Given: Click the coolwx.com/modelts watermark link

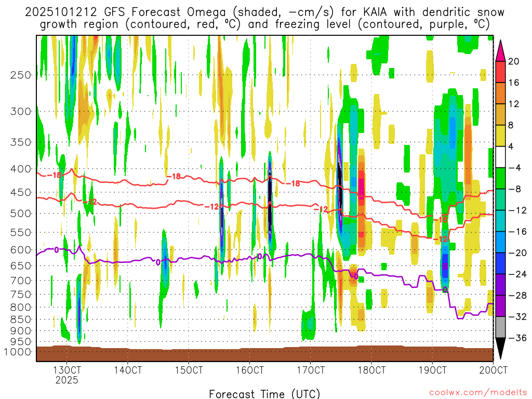Looking at the screenshot, I should (x=478, y=392).
